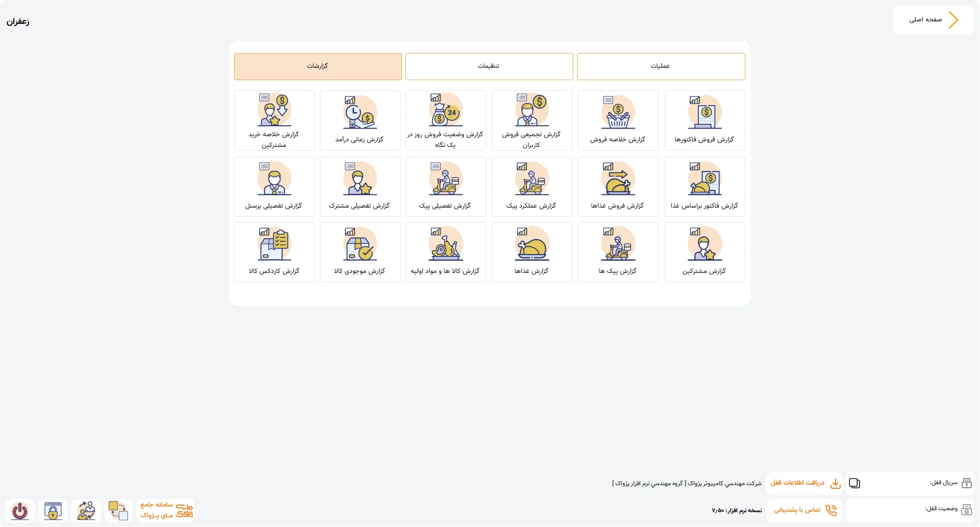The width and height of the screenshot is (980, 527).
Task: Open گزارش تفصیلی پرسنل report
Action: 274,187
